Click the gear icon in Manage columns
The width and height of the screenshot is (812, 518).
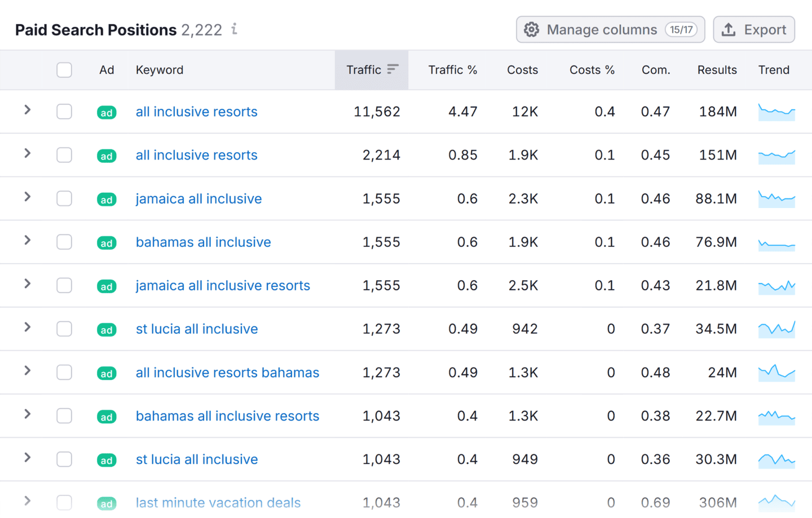pos(531,29)
